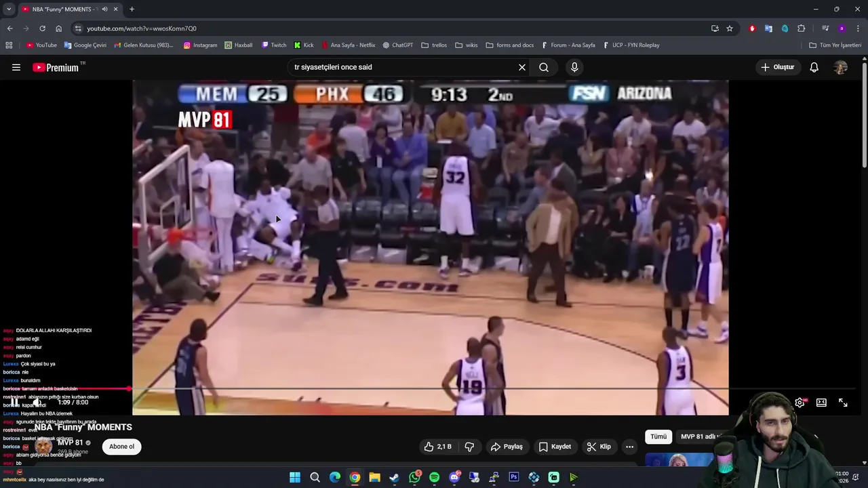This screenshot has width=868, height=488.
Task: Click the Oluştur create button
Action: 777,67
